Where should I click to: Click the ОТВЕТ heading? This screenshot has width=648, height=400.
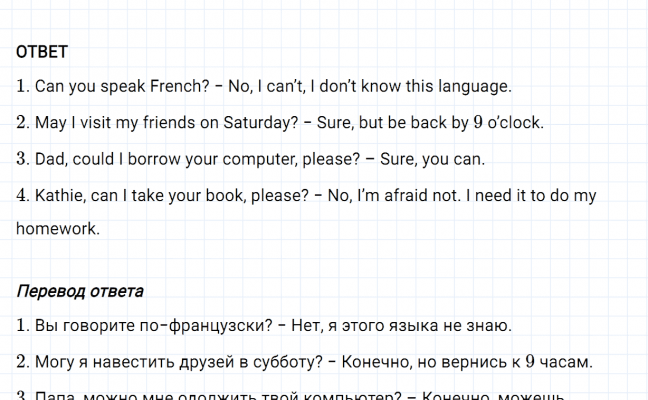[42, 52]
